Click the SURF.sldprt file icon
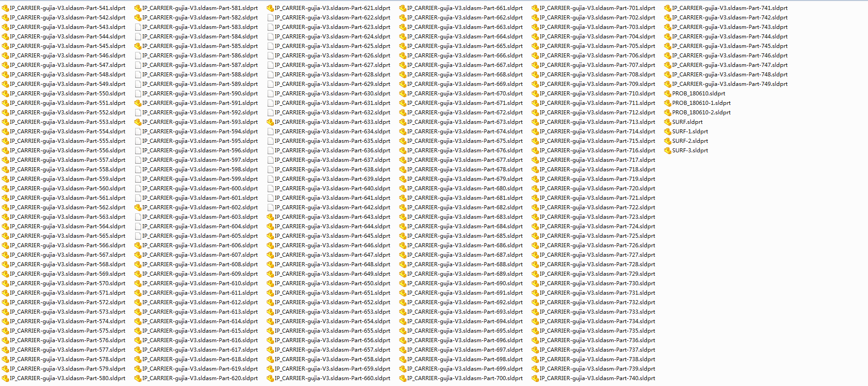This screenshot has width=868, height=386. pos(668,122)
